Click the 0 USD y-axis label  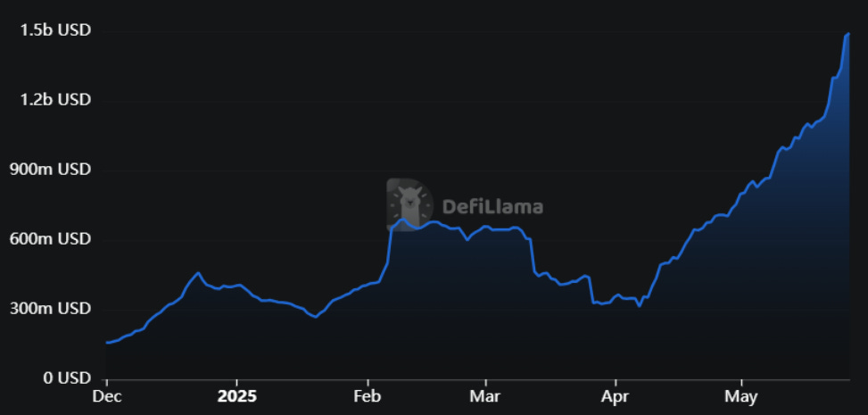pos(66,378)
